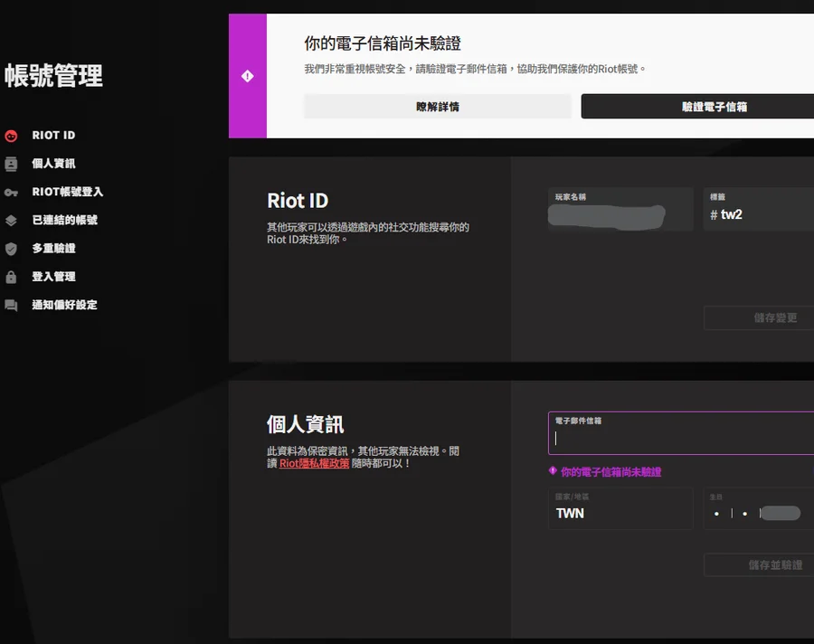Image resolution: width=814 pixels, height=644 pixels.
Task: Click the red Riot ID face icon in sidebar
Action: 11,136
